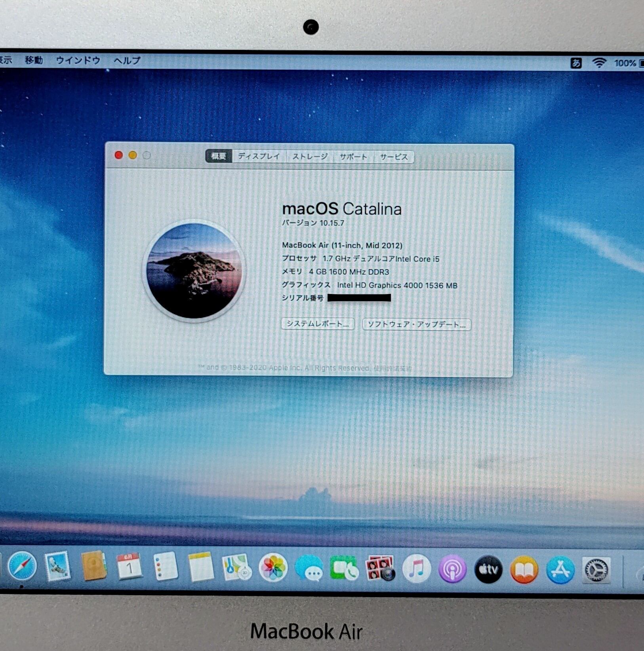Switch to the ディスプレイ tab
This screenshot has width=644, height=651.
pos(259,157)
